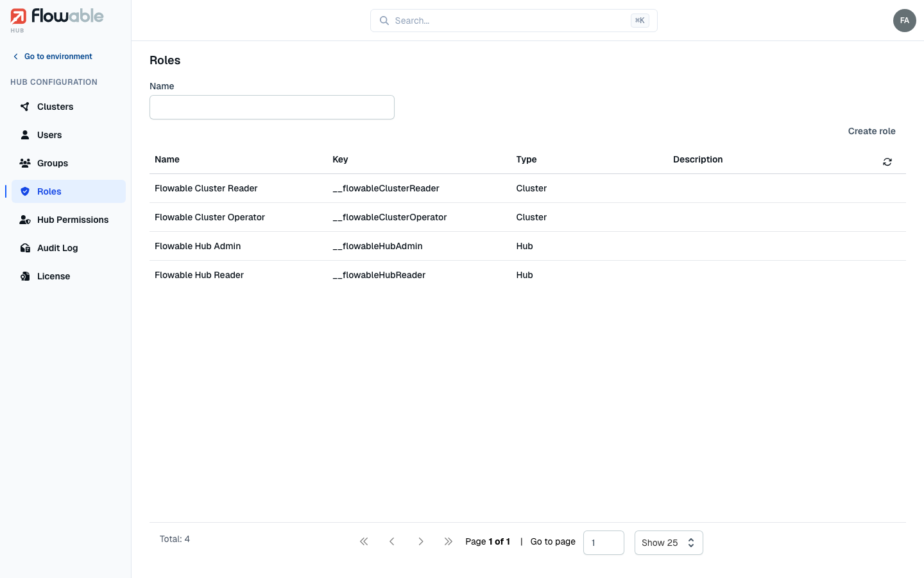The height and width of the screenshot is (578, 924).
Task: Jump to last page of roles
Action: click(449, 541)
